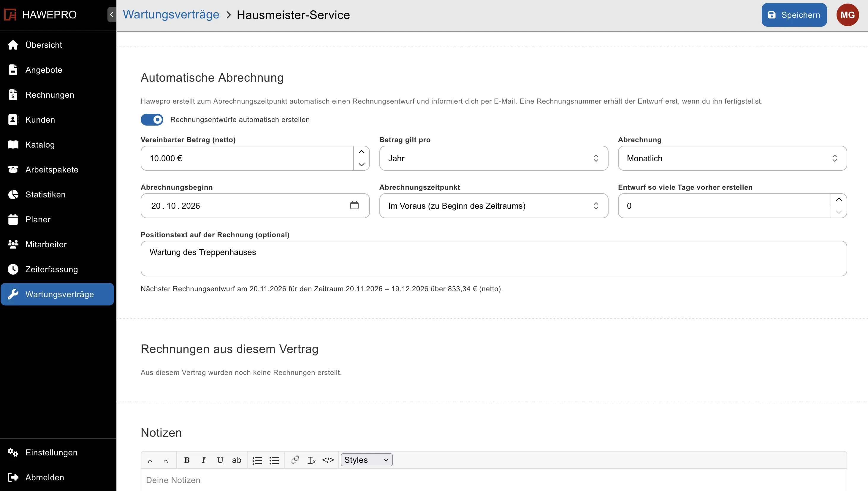868x491 pixels.
Task: Click the calendar icon in Abrechnungsbeginn
Action: (x=354, y=205)
